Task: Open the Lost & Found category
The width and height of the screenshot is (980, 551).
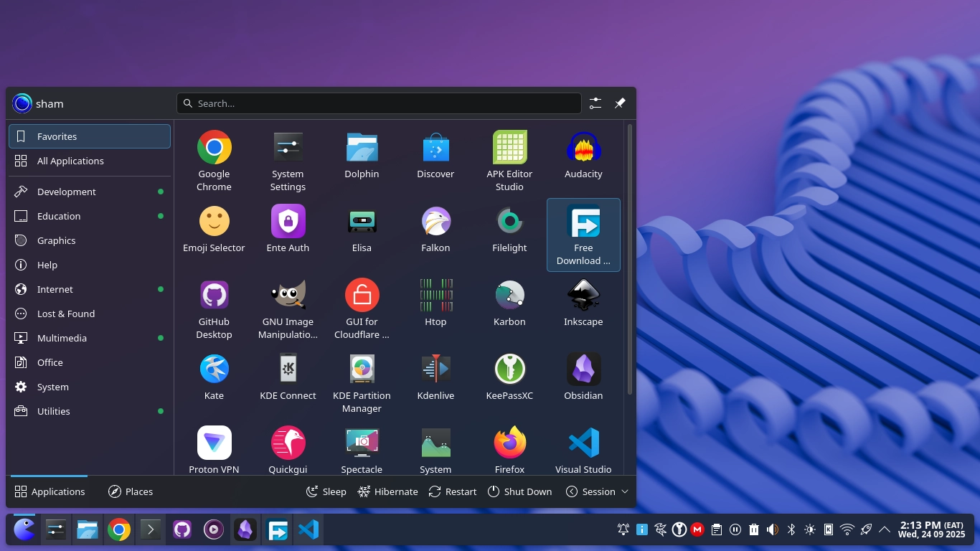Action: coord(90,314)
